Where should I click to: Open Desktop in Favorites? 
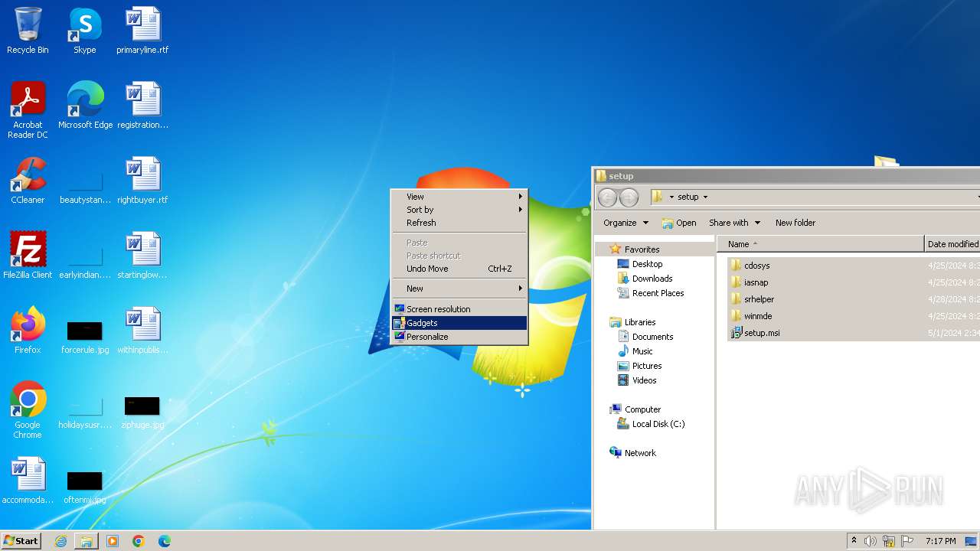(x=640, y=264)
